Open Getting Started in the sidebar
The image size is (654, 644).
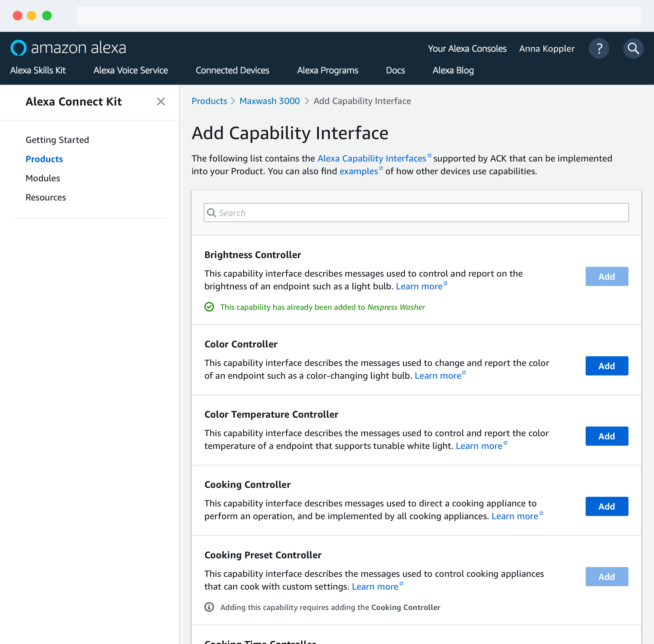point(57,140)
